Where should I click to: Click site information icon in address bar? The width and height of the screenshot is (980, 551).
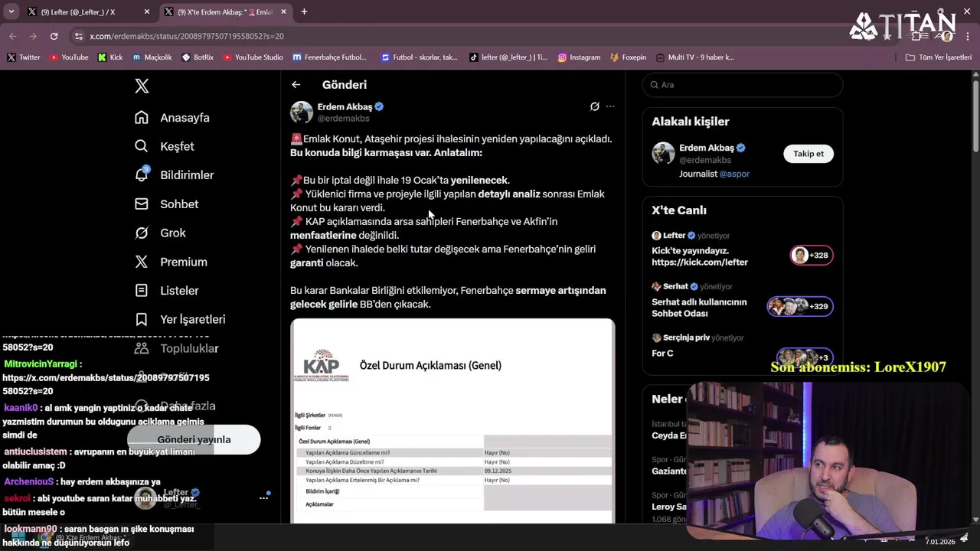click(x=78, y=36)
